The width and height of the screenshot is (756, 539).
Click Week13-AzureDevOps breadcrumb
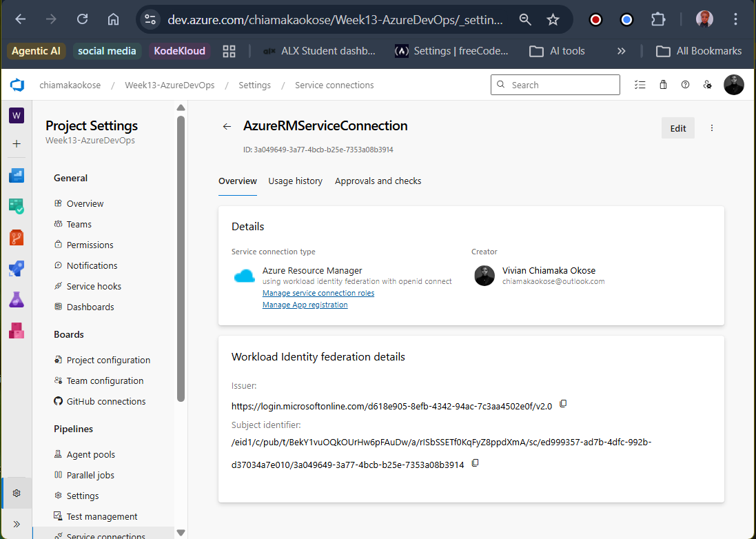click(170, 85)
